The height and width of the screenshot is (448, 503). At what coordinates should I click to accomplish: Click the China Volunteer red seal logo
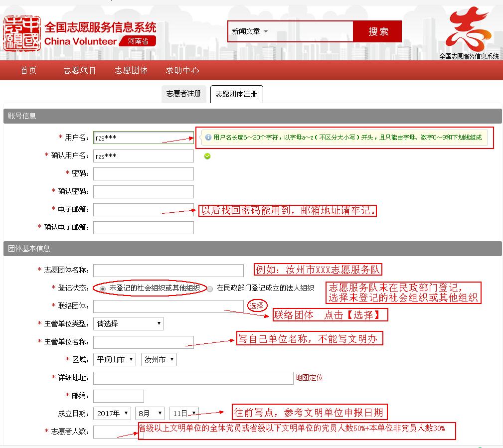[x=22, y=33]
